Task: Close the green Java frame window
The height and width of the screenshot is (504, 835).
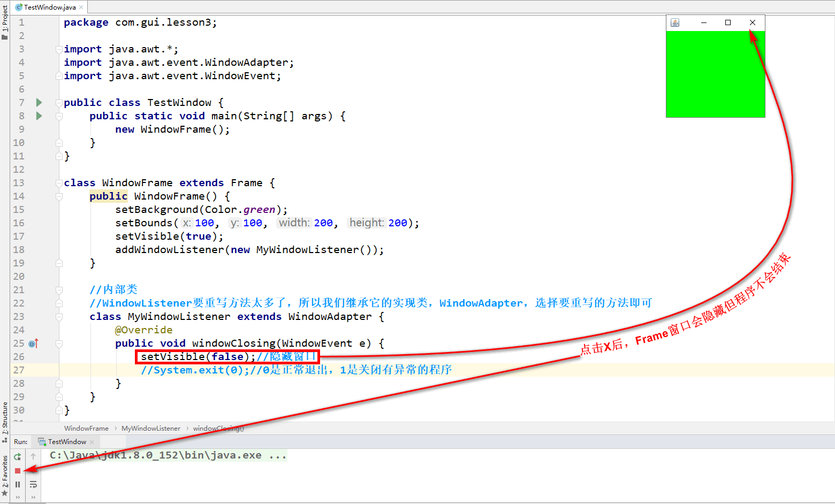Action: pyautogui.click(x=753, y=22)
